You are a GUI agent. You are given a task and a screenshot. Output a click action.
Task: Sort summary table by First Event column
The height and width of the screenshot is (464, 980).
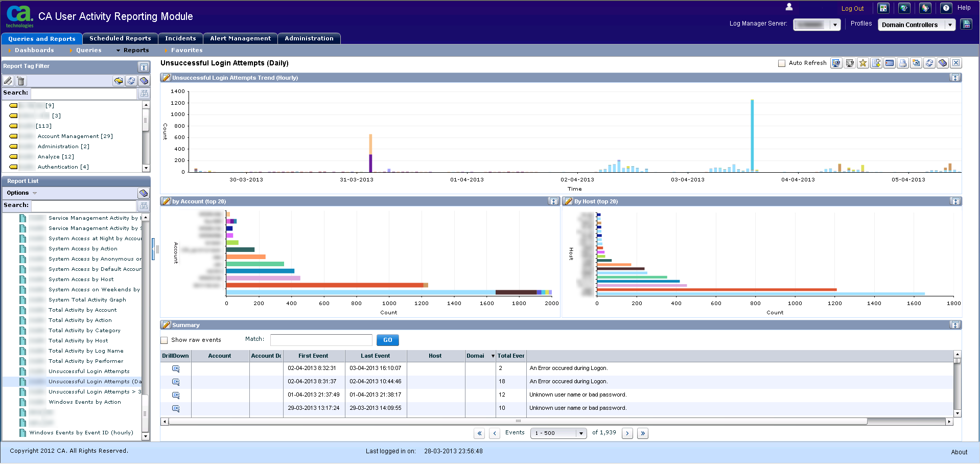coord(314,356)
